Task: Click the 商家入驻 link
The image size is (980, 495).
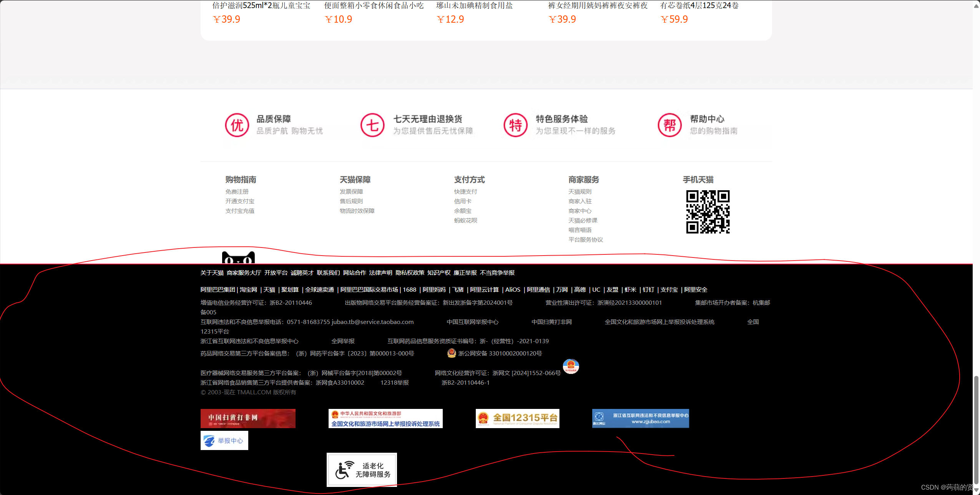Action: click(x=580, y=201)
